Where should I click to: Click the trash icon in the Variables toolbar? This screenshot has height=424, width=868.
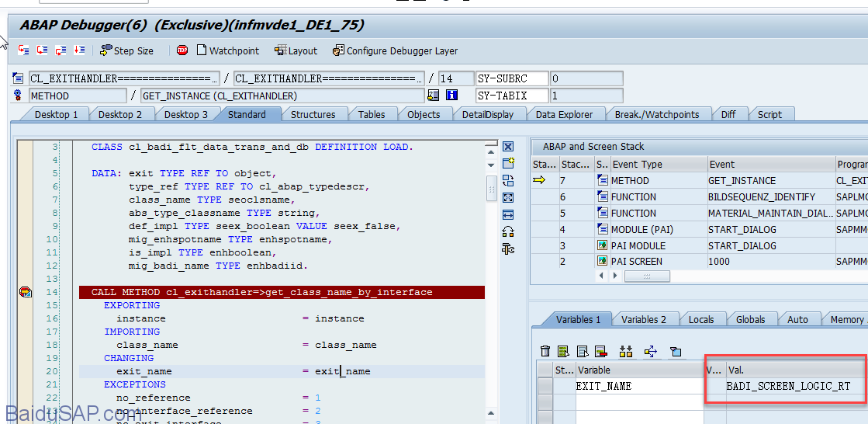(x=545, y=352)
